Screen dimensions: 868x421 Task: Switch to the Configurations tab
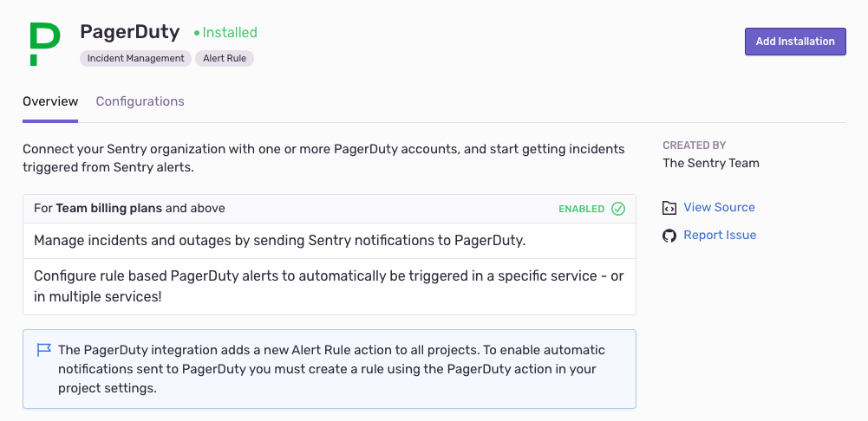(140, 101)
